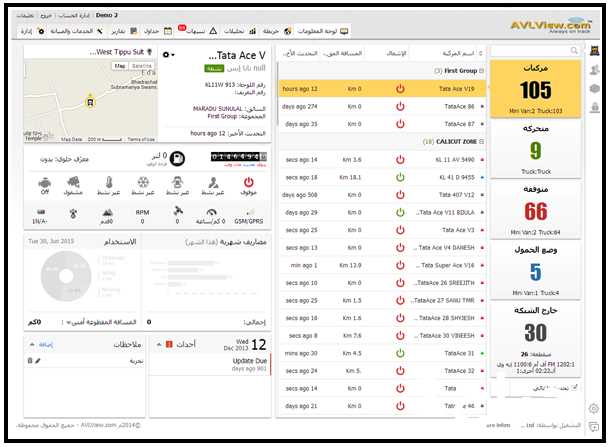Viewport: 610px width, 447px height.
Task: Click the red alerts count badge
Action: 182,28
